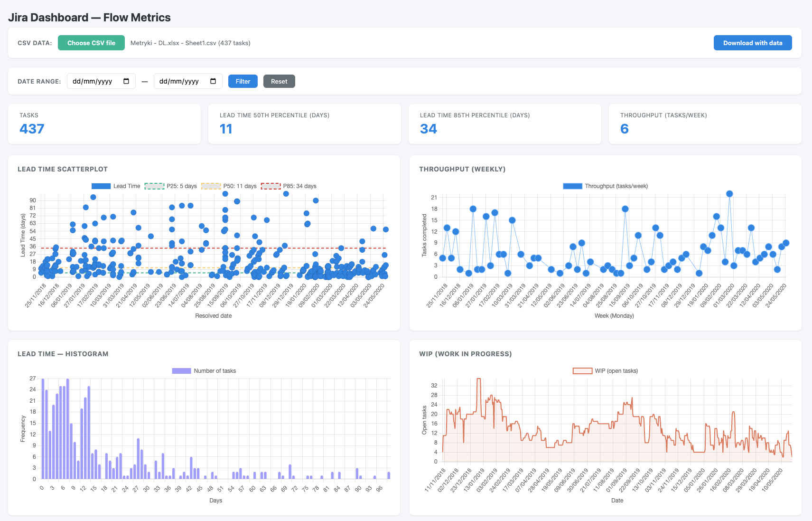The width and height of the screenshot is (812, 521).
Task: Click the Download with data button
Action: pos(752,43)
